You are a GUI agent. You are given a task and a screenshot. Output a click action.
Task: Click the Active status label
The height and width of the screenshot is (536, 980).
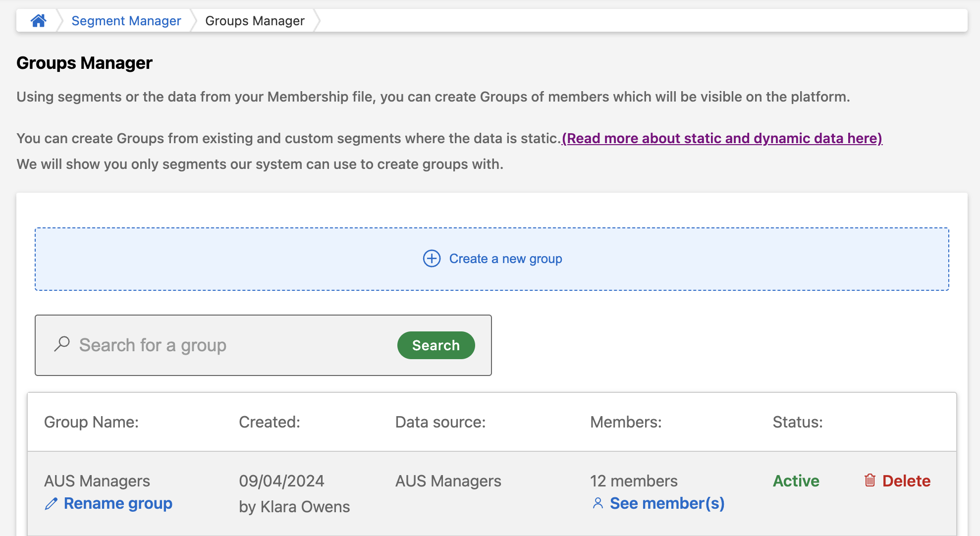[796, 481]
